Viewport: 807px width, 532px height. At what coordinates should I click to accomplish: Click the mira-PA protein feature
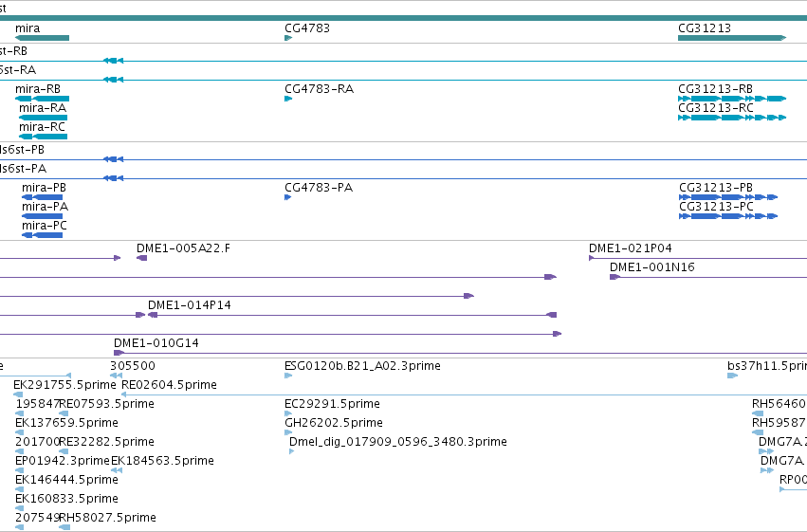(x=43, y=216)
